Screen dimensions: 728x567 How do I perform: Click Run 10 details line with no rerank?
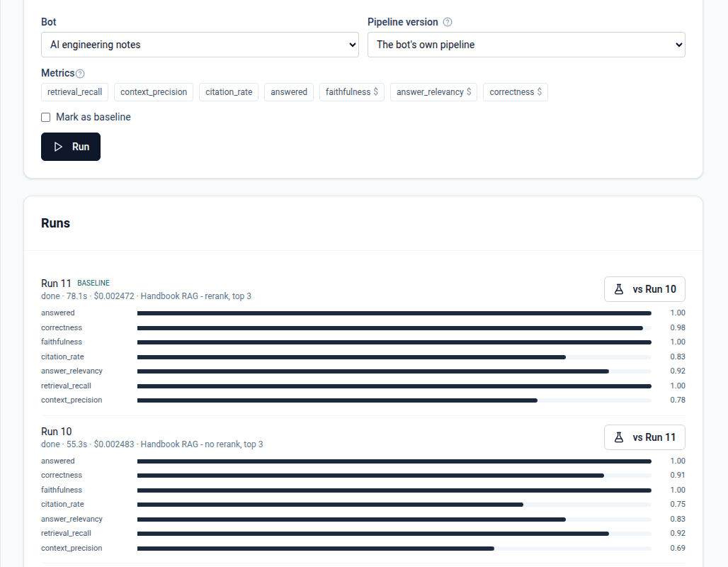[152, 444]
